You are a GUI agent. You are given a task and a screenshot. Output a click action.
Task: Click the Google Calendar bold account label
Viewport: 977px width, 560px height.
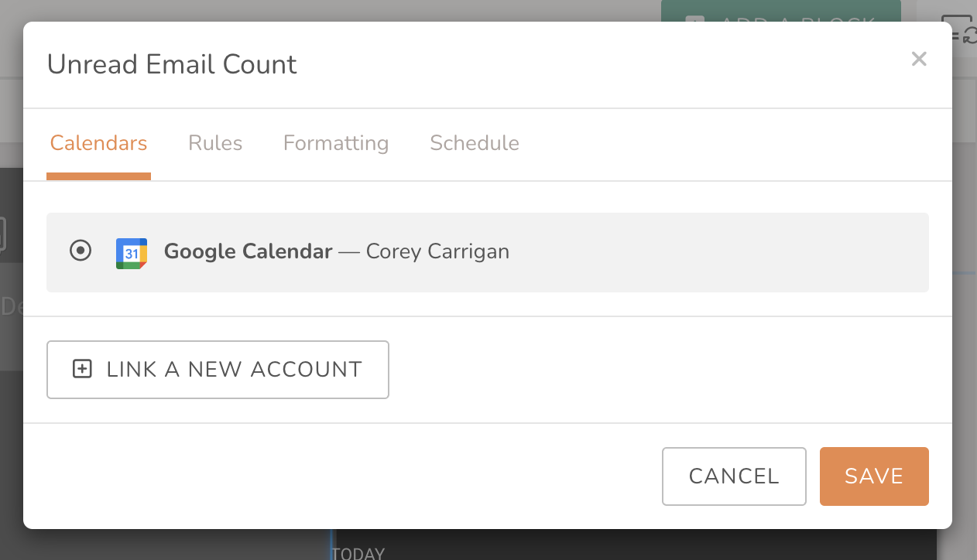point(248,251)
